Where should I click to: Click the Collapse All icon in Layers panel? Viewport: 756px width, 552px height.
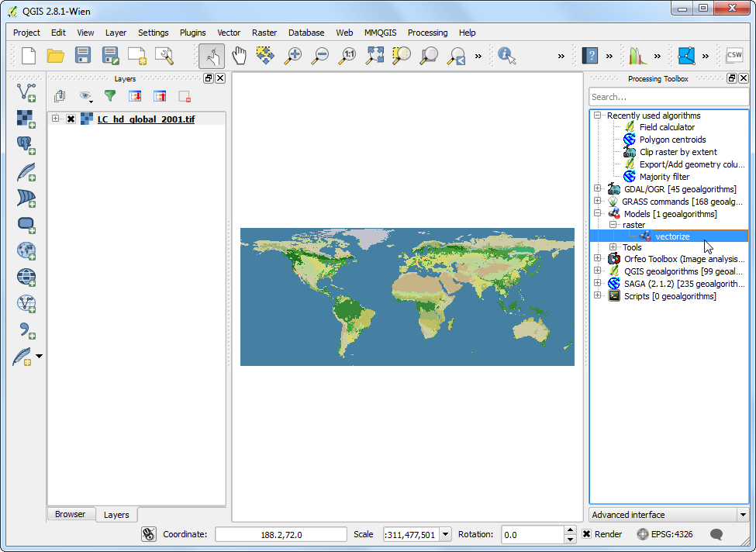click(x=160, y=96)
